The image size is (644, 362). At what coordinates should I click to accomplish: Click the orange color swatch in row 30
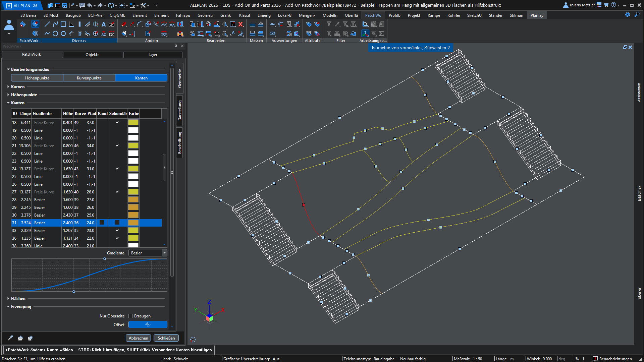133,215
